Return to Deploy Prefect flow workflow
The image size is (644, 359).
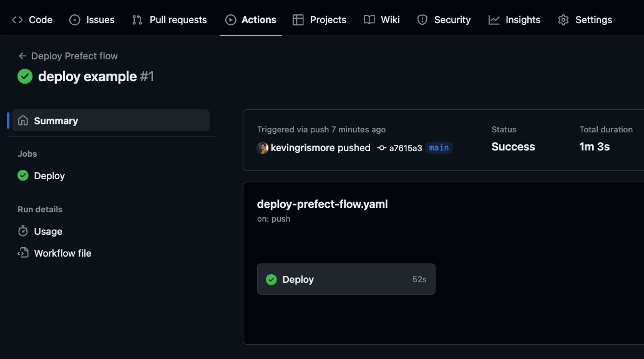coord(74,56)
